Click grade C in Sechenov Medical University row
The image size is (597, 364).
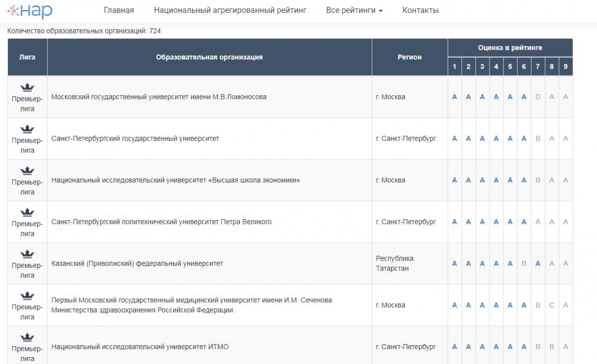[552, 305]
